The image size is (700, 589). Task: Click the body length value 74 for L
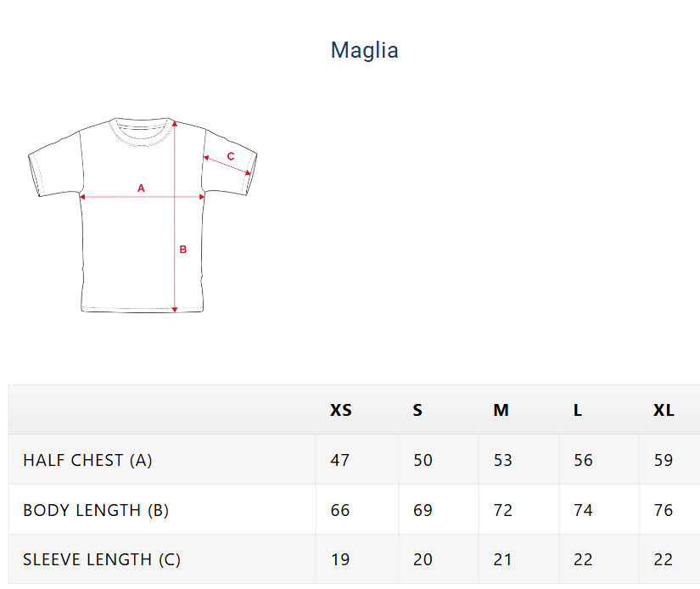pyautogui.click(x=583, y=510)
